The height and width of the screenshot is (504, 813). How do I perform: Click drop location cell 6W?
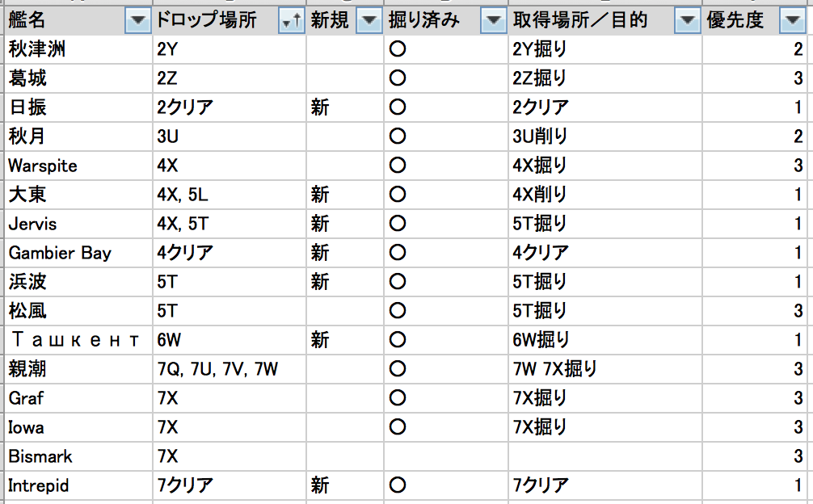[230, 340]
